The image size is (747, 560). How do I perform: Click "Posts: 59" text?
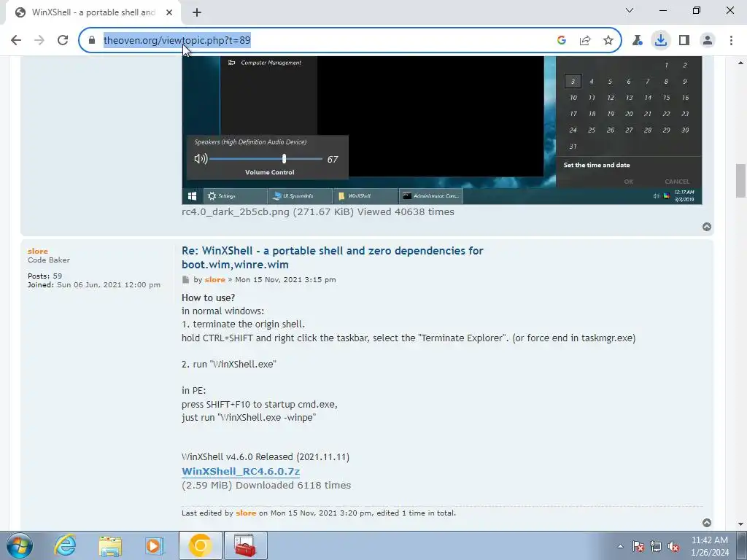coord(44,276)
